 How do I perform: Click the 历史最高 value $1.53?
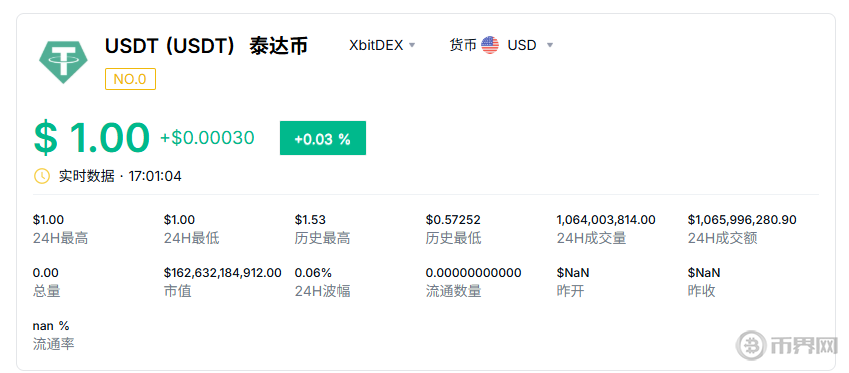tap(310, 220)
